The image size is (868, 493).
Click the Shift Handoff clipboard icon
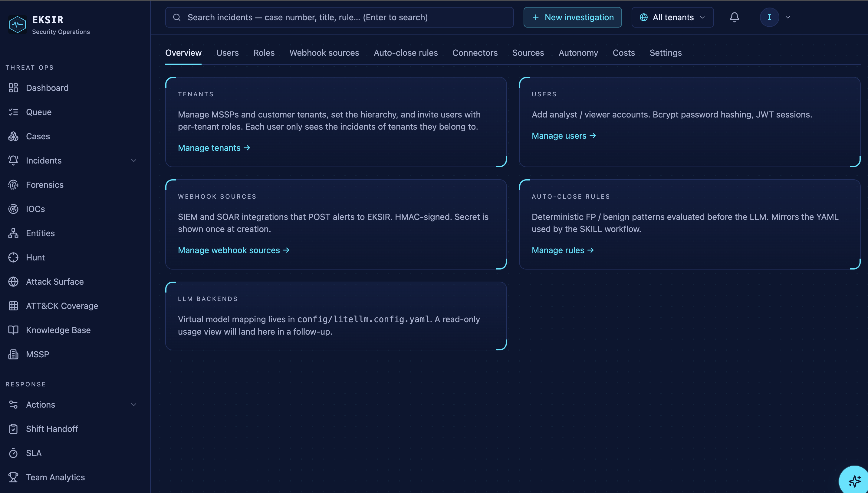[x=13, y=429]
